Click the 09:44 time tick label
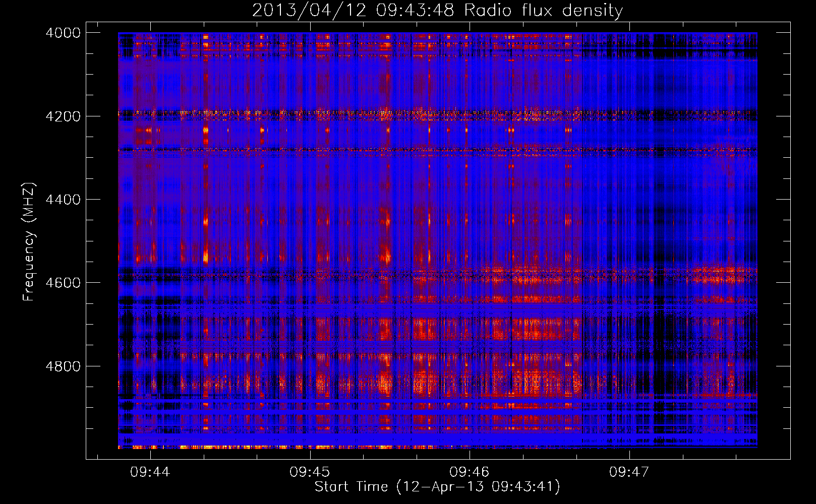Viewport: 816px width, 504px height. 150,472
